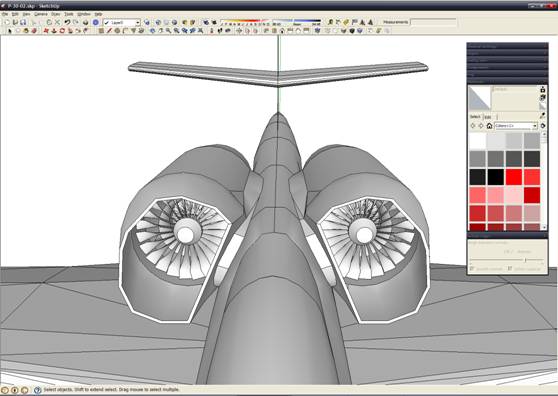The image size is (558, 396).
Task: Switch to the Edit tab in Materials
Action: [488, 117]
